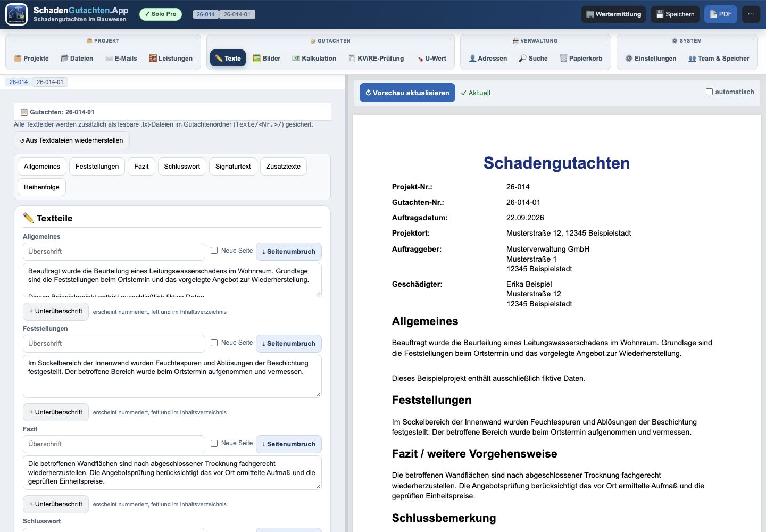The width and height of the screenshot is (766, 532).
Task: Select the 26-014 breadcrumb in the sub-header
Action: 19,82
